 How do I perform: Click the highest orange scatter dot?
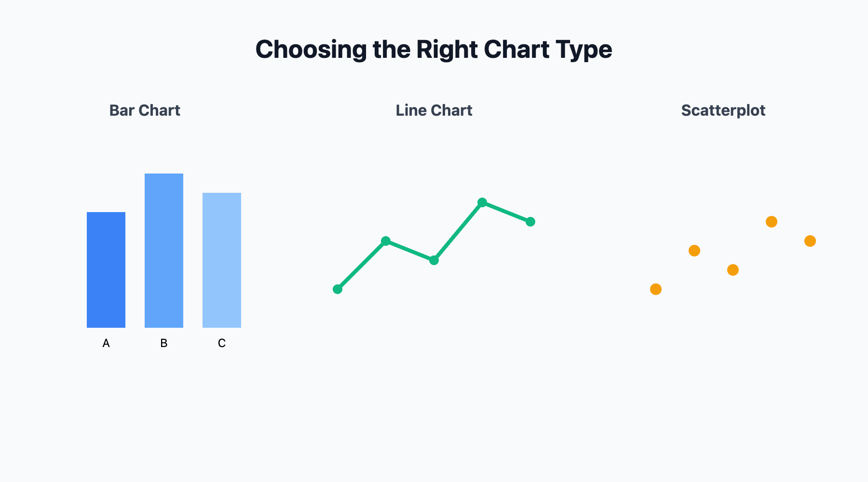pos(772,222)
